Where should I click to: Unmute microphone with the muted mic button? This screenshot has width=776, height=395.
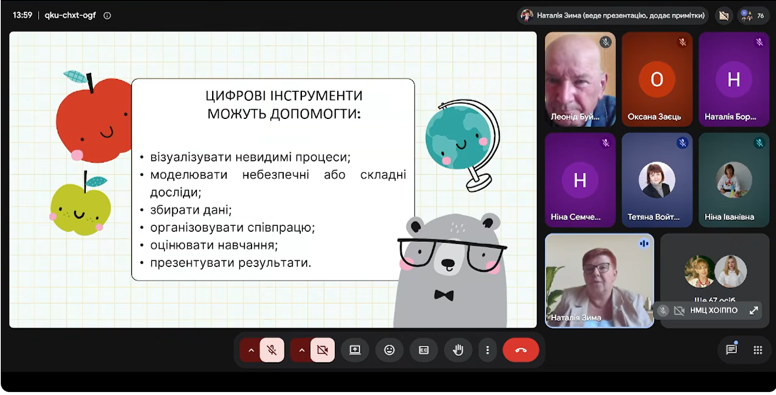coord(272,350)
